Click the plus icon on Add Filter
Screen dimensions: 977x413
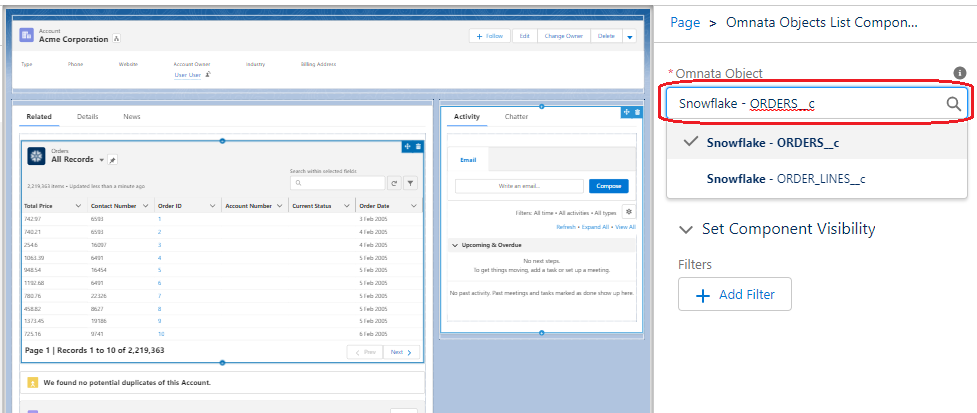(702, 295)
